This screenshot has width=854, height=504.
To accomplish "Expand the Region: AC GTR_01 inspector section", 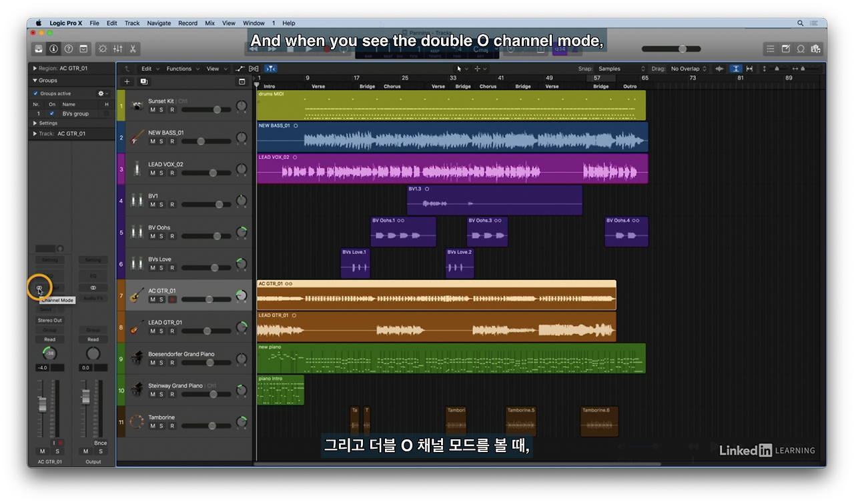I will [35, 68].
